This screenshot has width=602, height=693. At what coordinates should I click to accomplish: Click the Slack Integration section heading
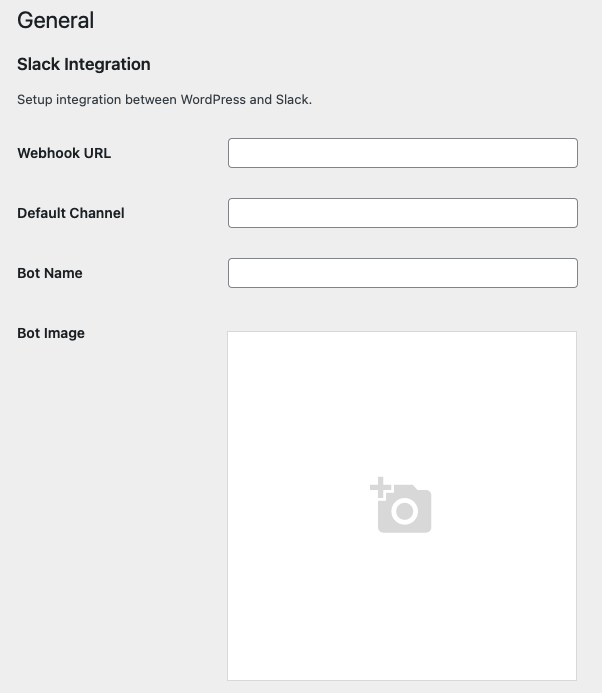pyautogui.click(x=84, y=64)
